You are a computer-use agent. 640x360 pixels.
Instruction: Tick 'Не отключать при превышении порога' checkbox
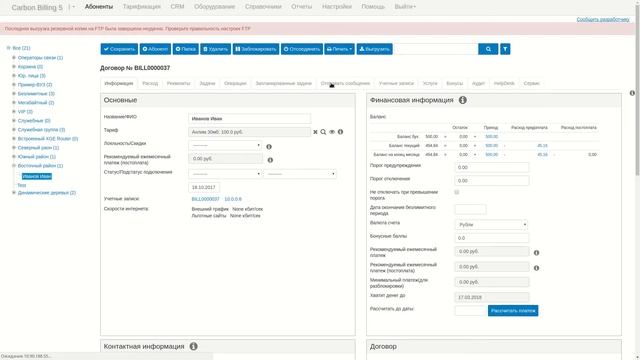tap(457, 192)
